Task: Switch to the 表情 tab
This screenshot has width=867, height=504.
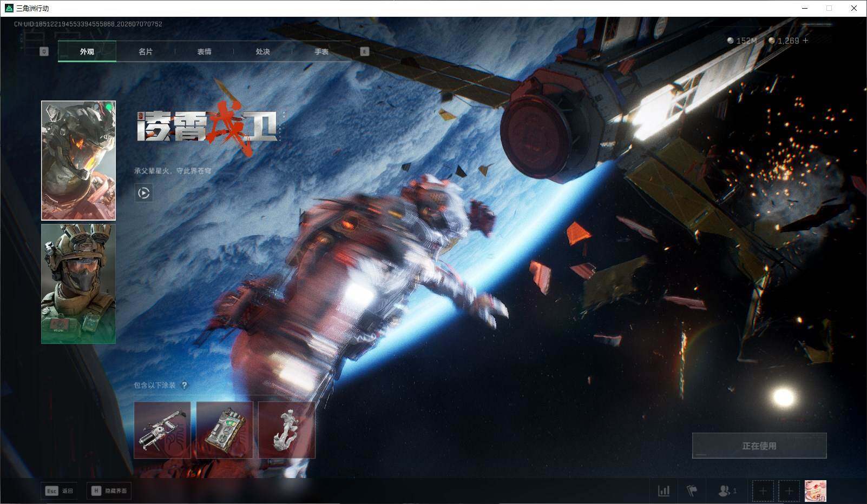Action: pos(204,51)
